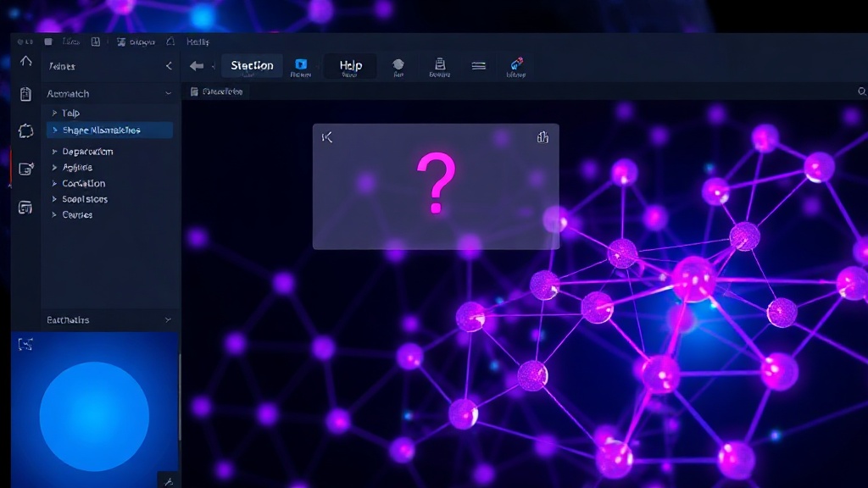This screenshot has height=488, width=868.
Task: Select the Deparation row in the tree
Action: (109, 151)
